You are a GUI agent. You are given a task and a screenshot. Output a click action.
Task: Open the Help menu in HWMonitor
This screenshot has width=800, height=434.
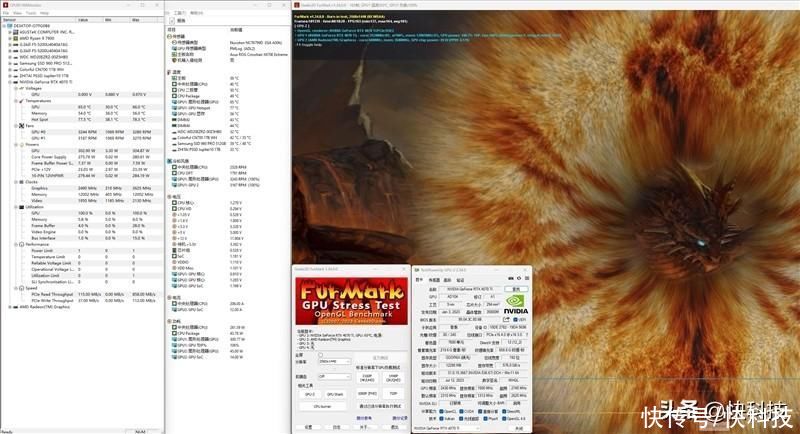click(x=44, y=13)
